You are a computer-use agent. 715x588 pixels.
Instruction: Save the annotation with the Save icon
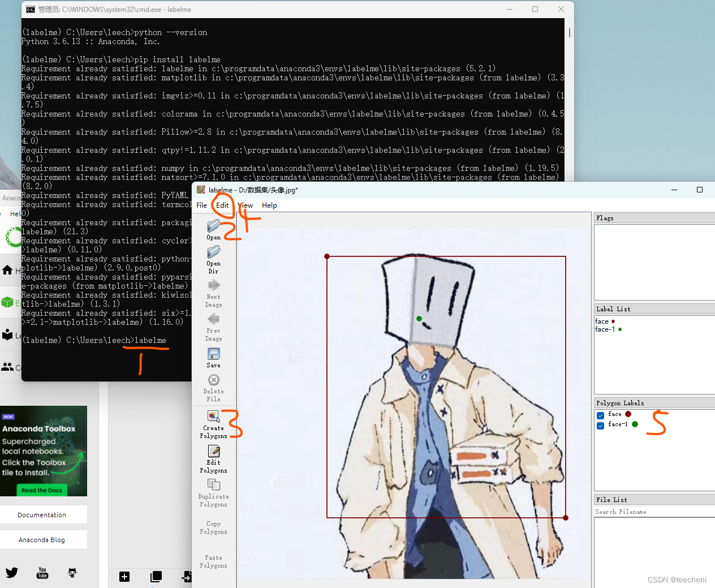point(213,354)
